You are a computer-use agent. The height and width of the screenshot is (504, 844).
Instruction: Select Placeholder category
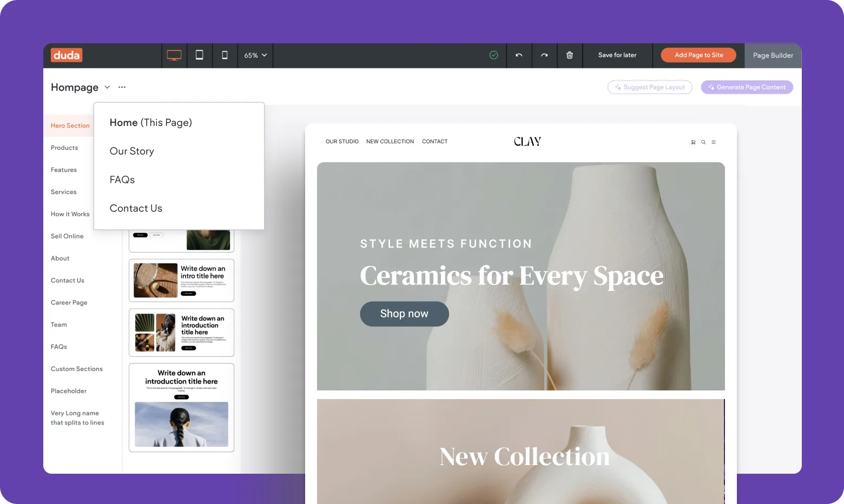(x=69, y=392)
